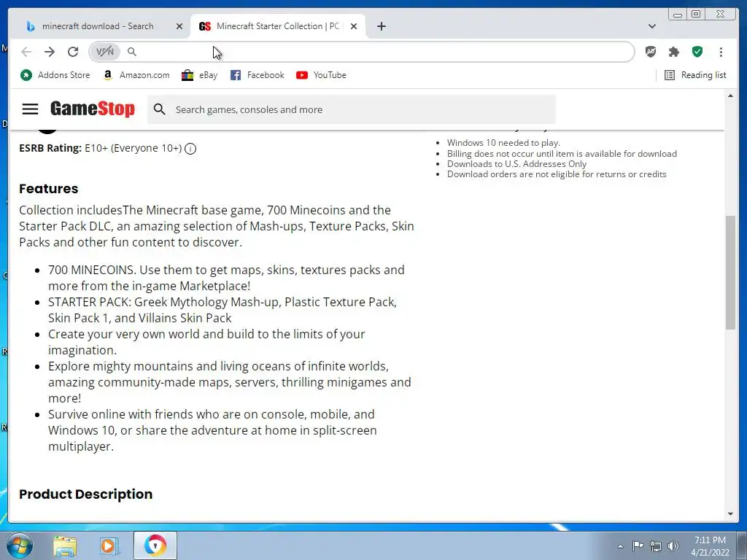Click the taskbar clock showing 7:11 PM

[x=710, y=546]
